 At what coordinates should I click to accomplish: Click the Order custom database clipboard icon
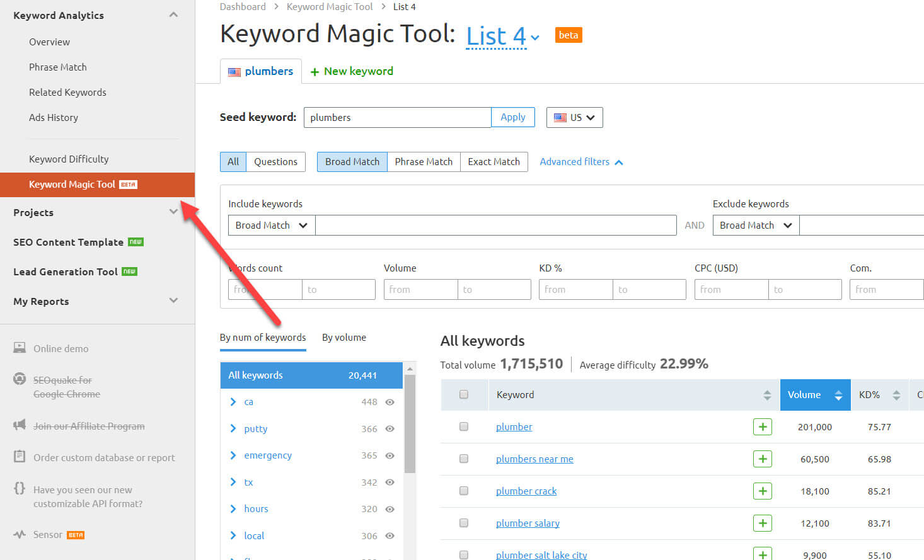point(20,457)
